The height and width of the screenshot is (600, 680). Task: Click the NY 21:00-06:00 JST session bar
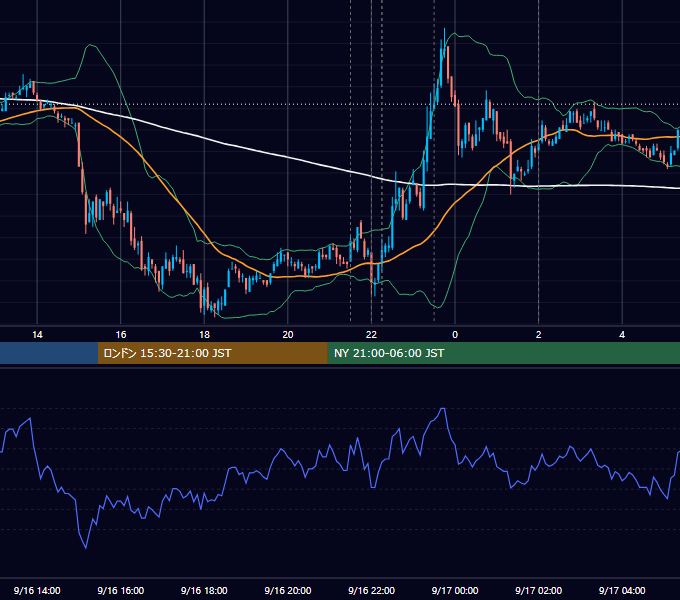point(503,353)
